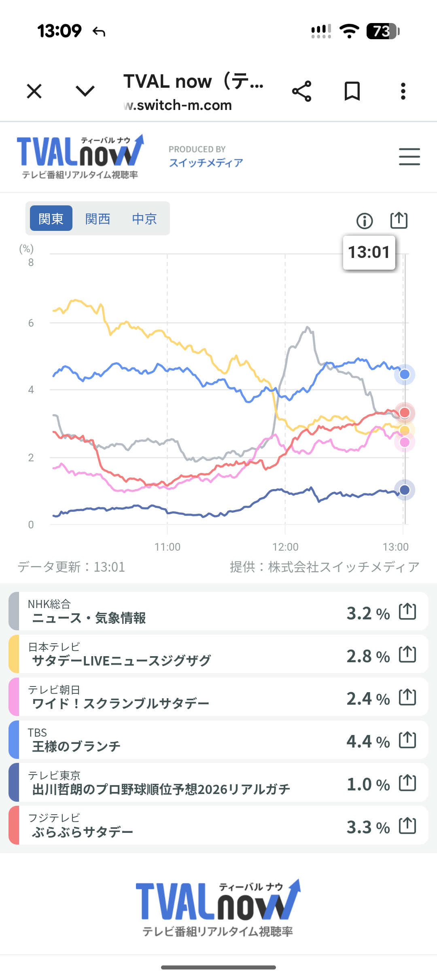
Task: Share the フジテレビ ぶらぶらサタデー rating
Action: pyautogui.click(x=407, y=826)
